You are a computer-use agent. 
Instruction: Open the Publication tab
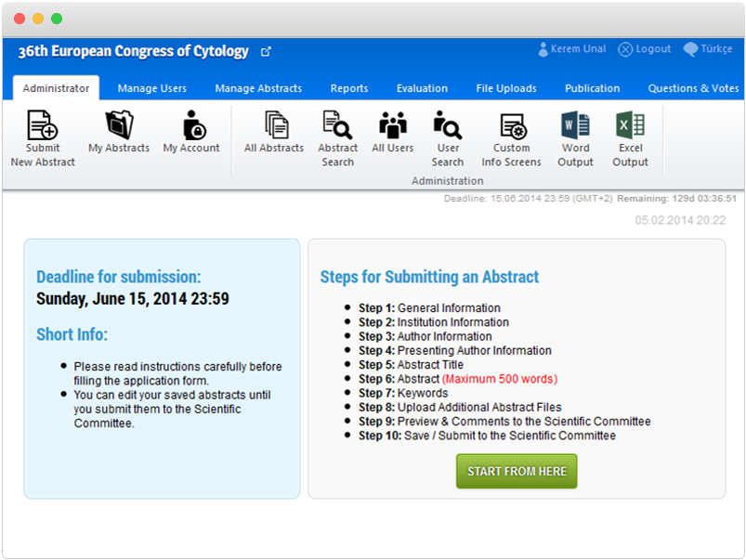coord(593,88)
